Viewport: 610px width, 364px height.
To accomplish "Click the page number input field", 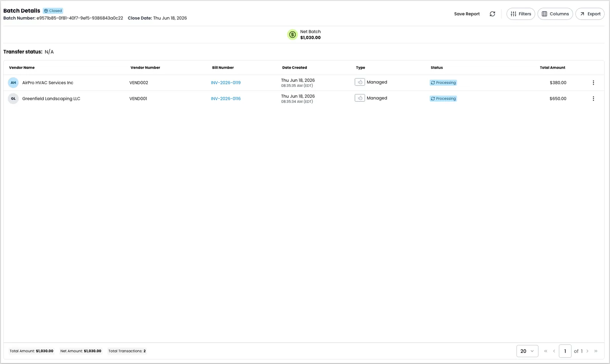I will click(x=565, y=351).
